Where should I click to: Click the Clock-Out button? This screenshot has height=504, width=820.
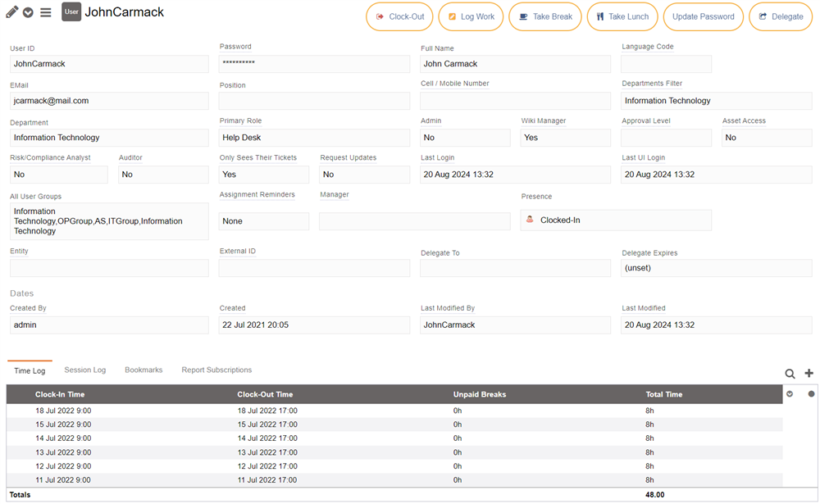(x=399, y=16)
